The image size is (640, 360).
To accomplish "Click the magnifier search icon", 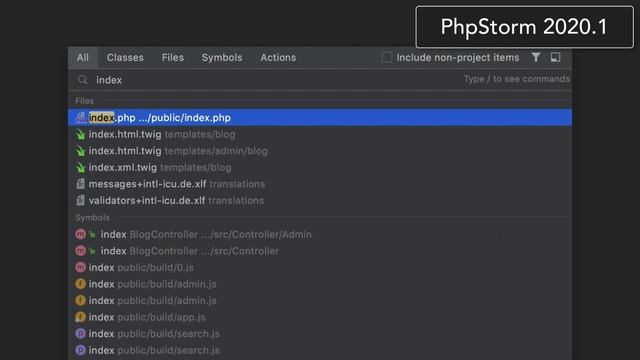I will tap(82, 80).
